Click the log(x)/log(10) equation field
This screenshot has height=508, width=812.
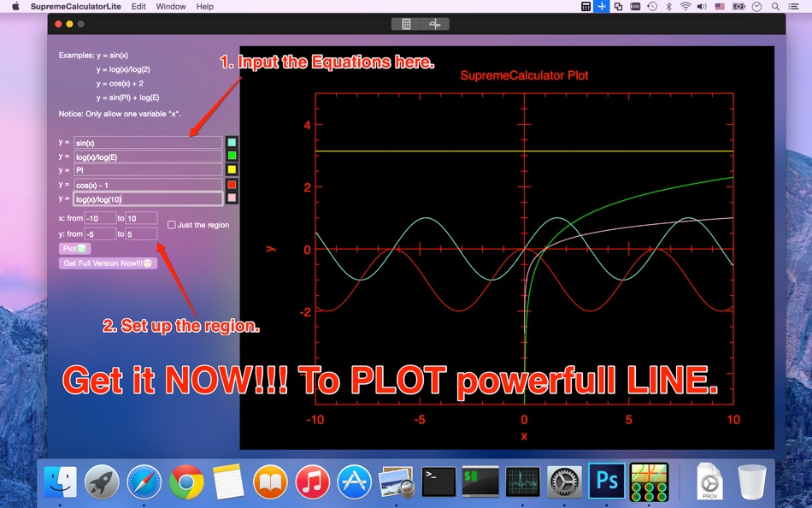148,198
